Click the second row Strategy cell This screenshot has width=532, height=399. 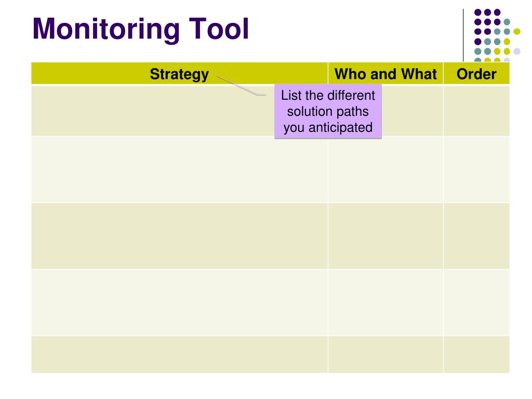(x=179, y=170)
